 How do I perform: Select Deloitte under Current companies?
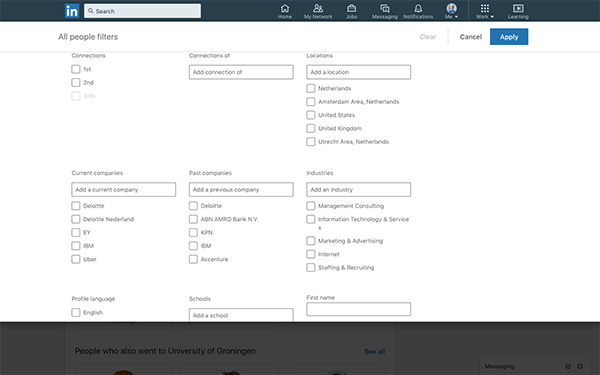coord(76,206)
